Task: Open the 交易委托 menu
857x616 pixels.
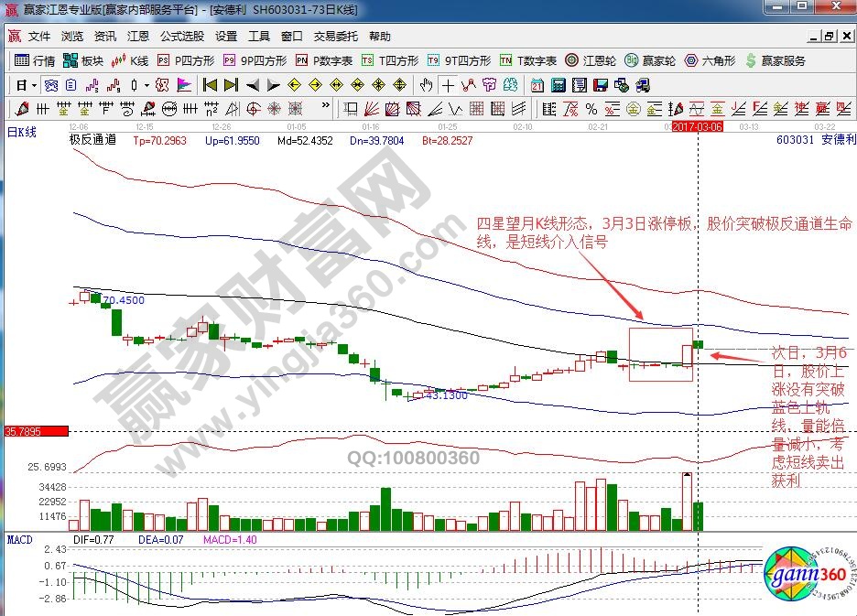Action: [x=335, y=37]
